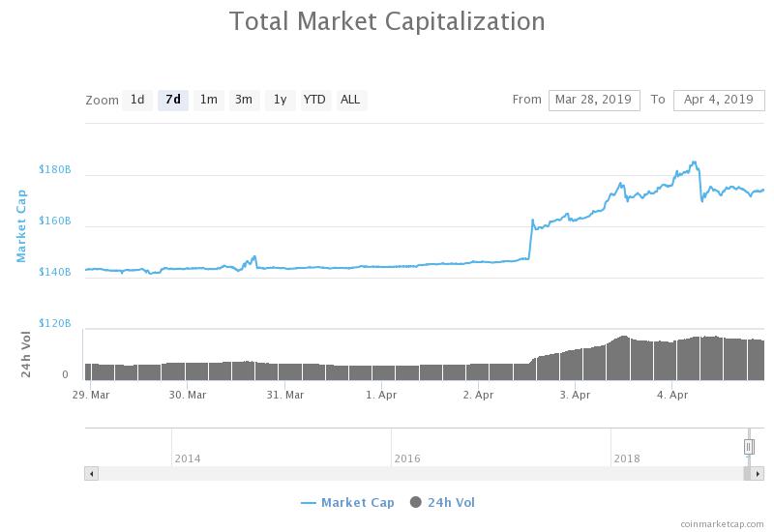Click the Total Market Capitalization chart title
The image size is (774, 532).
coord(387,20)
